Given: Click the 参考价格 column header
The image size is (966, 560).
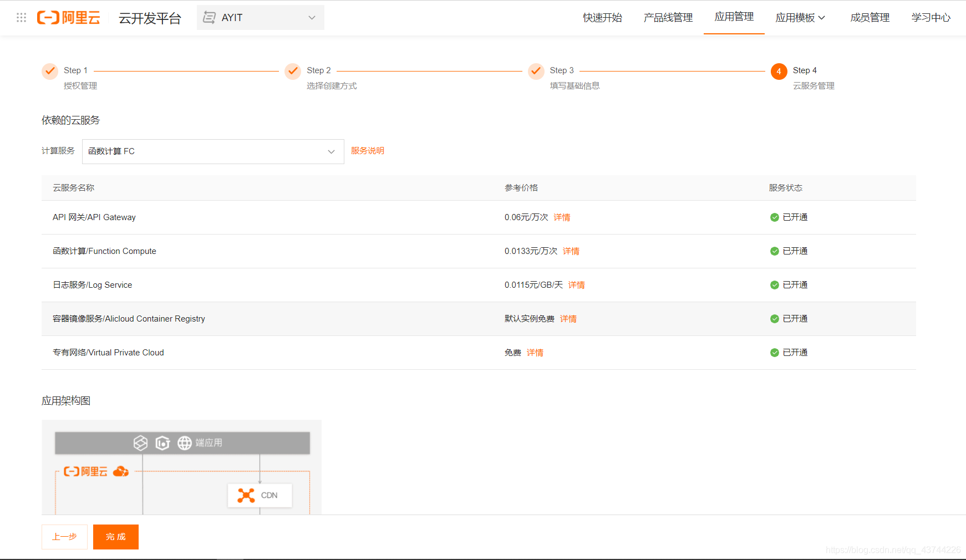Looking at the screenshot, I should click(x=521, y=188).
